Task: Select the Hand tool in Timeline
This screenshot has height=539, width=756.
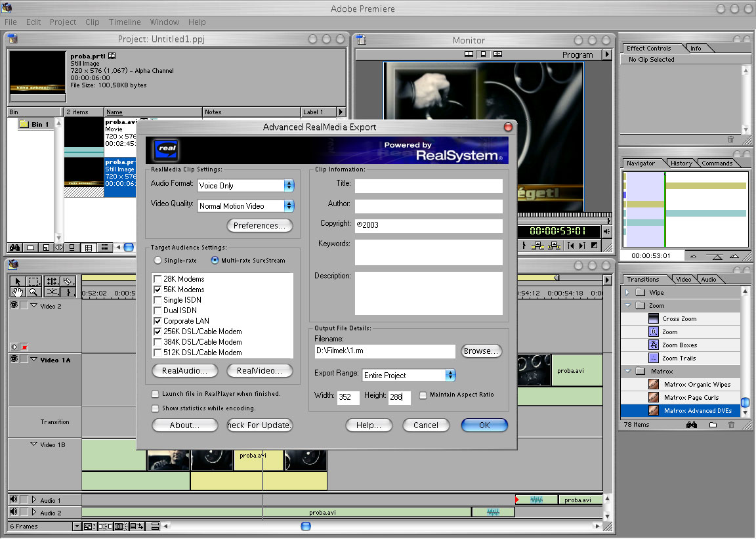Action: [18, 292]
